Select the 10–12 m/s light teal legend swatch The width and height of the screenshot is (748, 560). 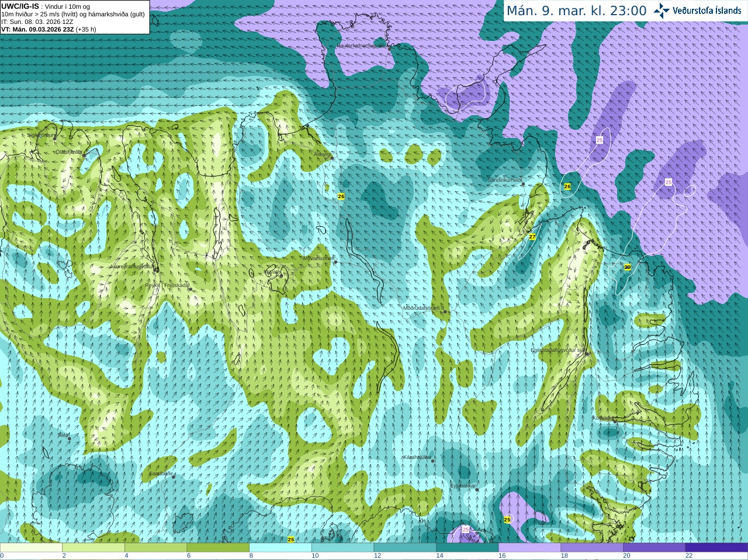342,548
